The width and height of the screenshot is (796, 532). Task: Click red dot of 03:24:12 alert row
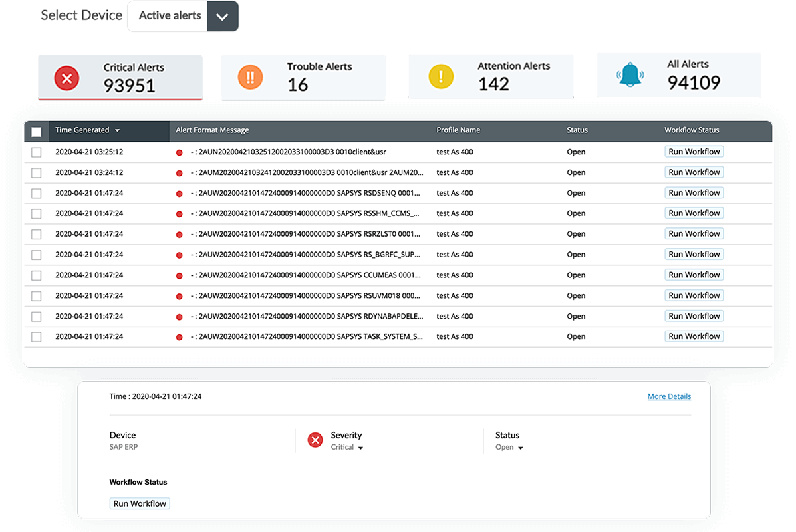pos(179,173)
